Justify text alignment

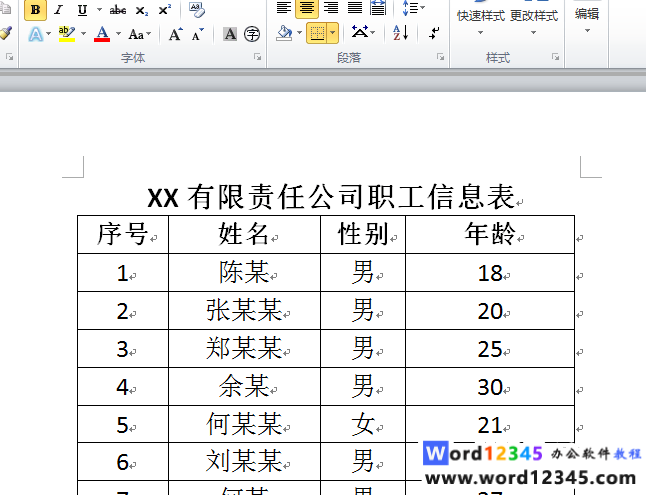pos(355,8)
